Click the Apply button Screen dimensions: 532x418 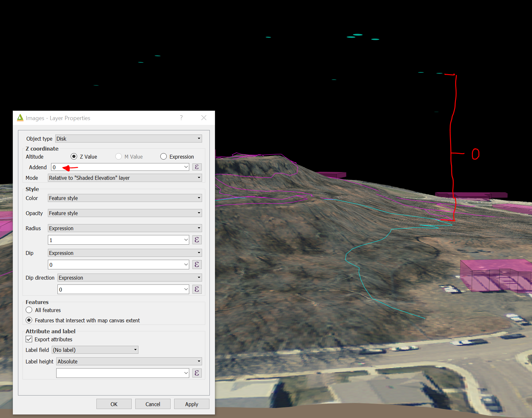(x=192, y=404)
